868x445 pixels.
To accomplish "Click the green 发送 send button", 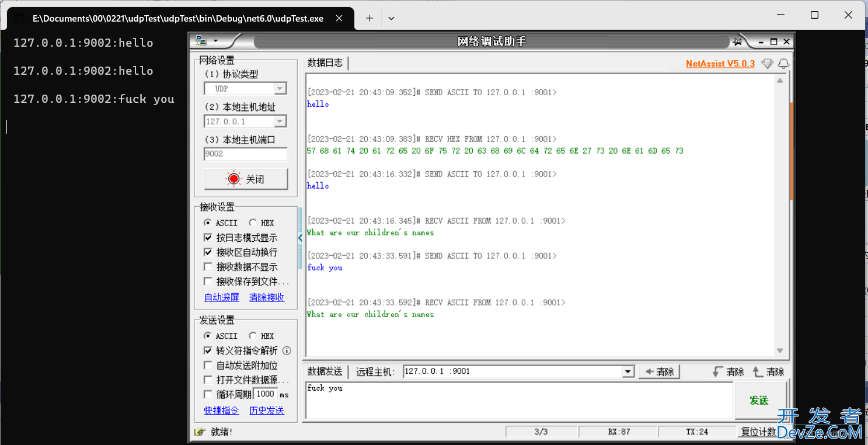I will pyautogui.click(x=759, y=401).
